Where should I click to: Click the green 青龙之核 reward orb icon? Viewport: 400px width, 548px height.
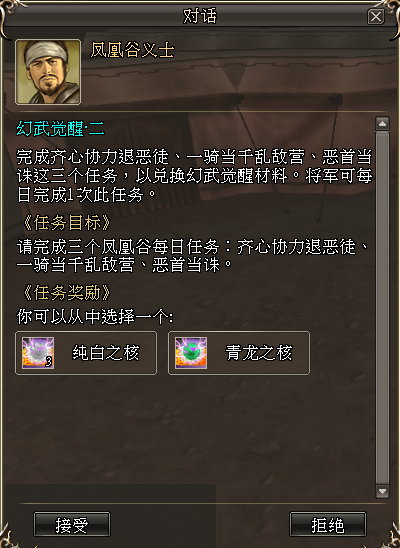tap(191, 353)
